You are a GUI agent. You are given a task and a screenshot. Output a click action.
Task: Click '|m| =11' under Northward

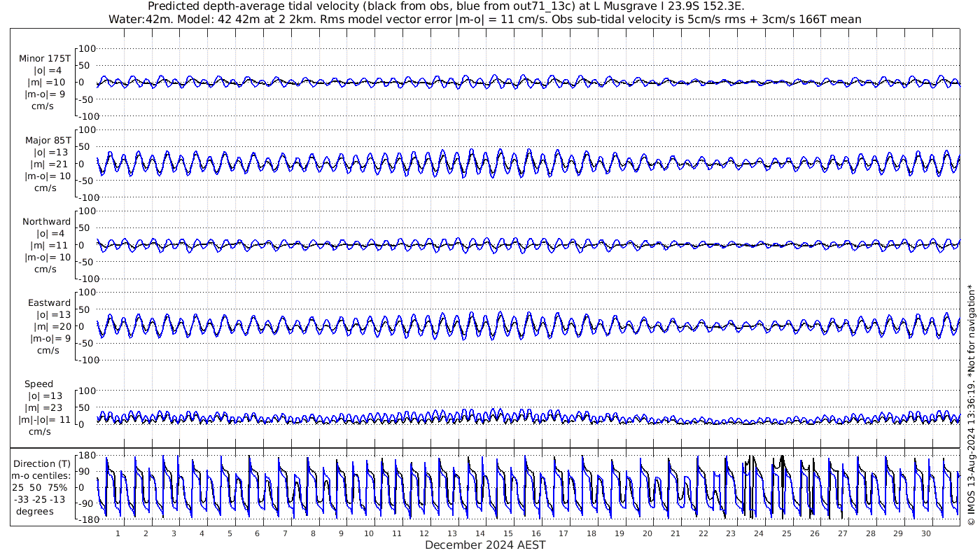click(x=48, y=246)
